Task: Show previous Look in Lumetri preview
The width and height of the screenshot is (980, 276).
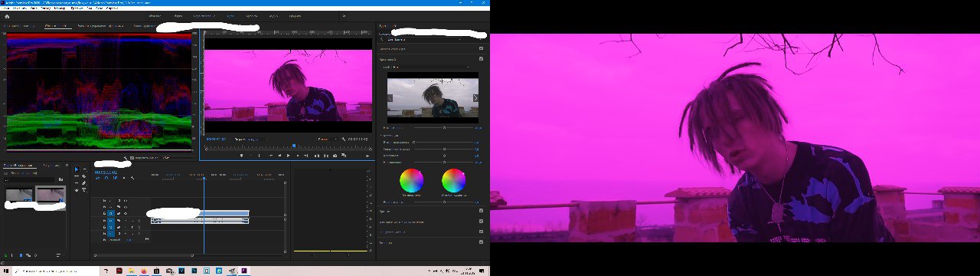Action: [390, 98]
